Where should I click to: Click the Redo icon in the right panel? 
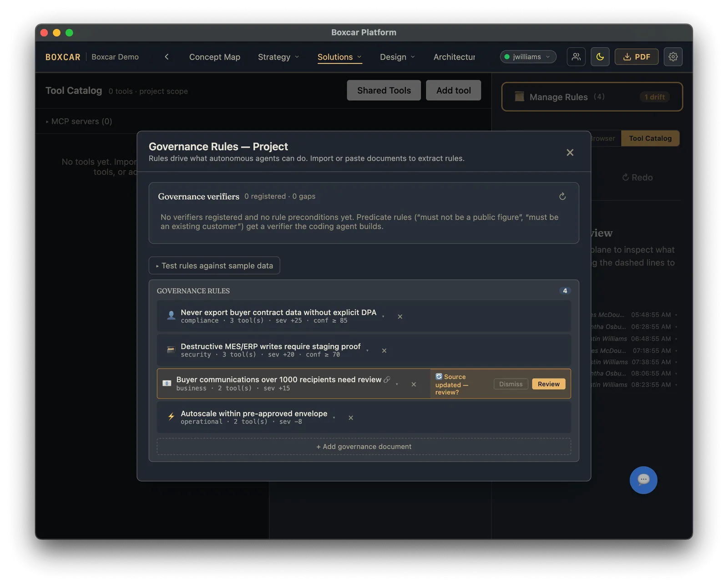(x=626, y=178)
